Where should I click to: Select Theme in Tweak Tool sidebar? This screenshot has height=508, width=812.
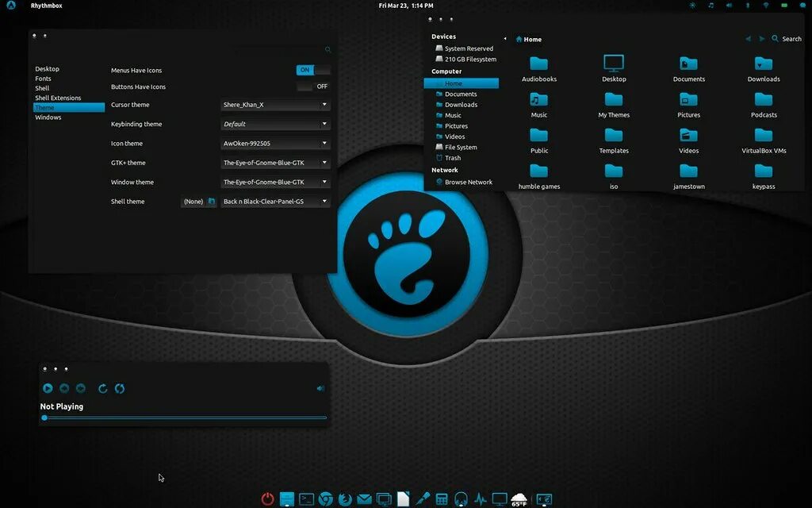69,107
